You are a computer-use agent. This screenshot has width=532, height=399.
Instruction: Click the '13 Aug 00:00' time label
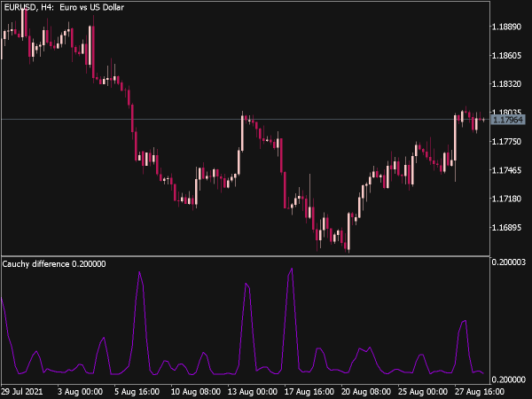pos(252,392)
